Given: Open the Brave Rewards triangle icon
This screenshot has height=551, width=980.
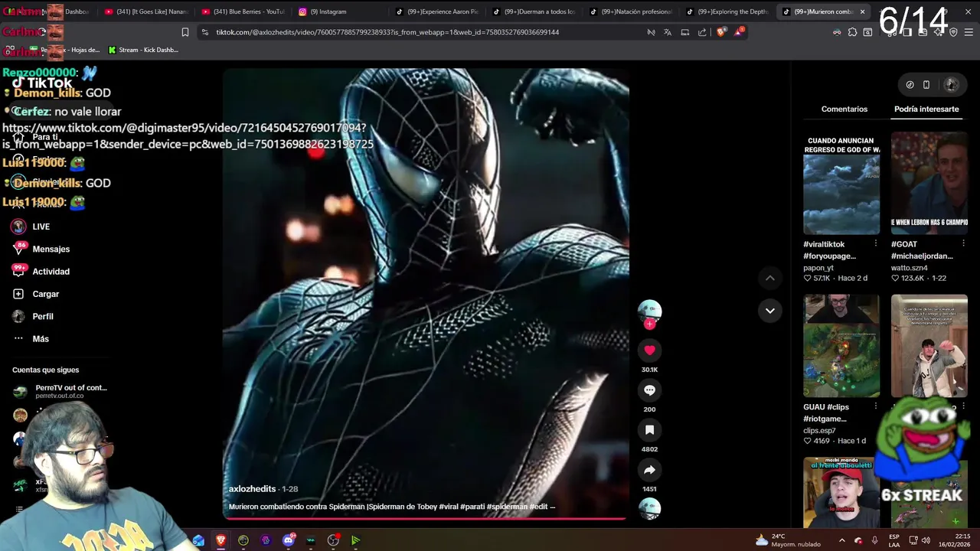Looking at the screenshot, I should pos(739,32).
